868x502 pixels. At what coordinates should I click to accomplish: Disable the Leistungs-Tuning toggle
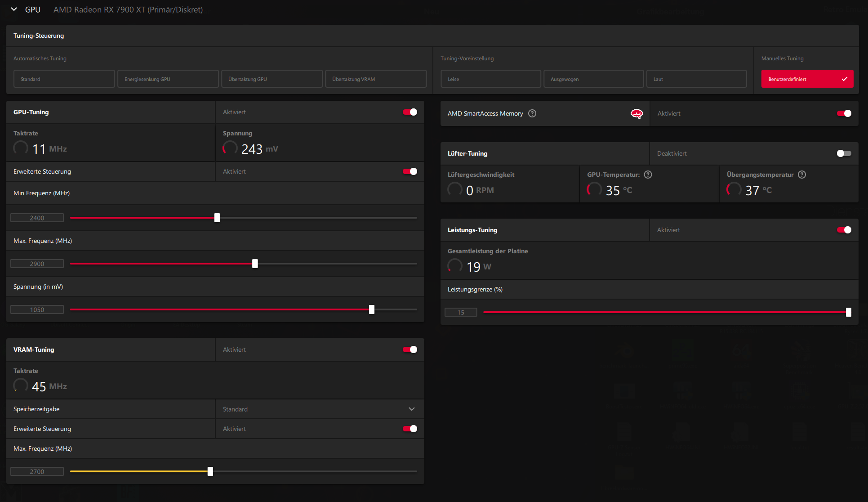844,230
